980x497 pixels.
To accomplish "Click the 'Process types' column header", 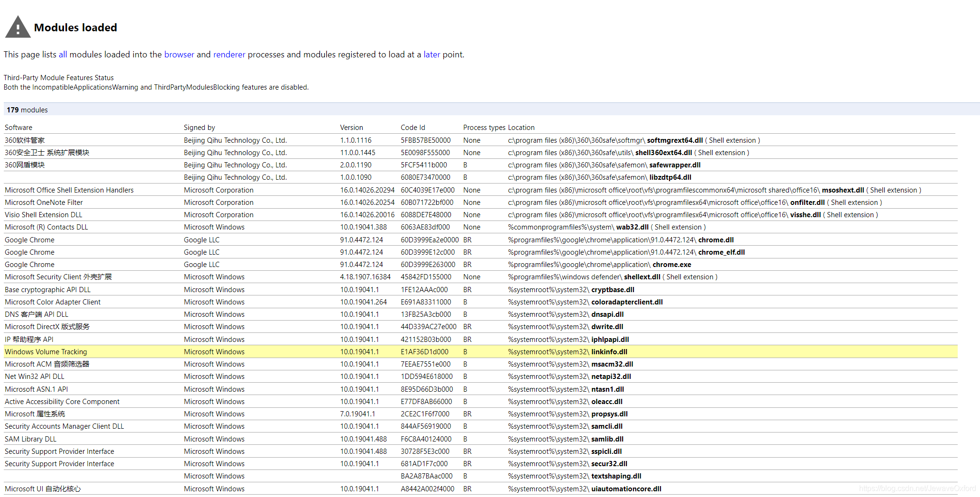I will click(x=484, y=128).
